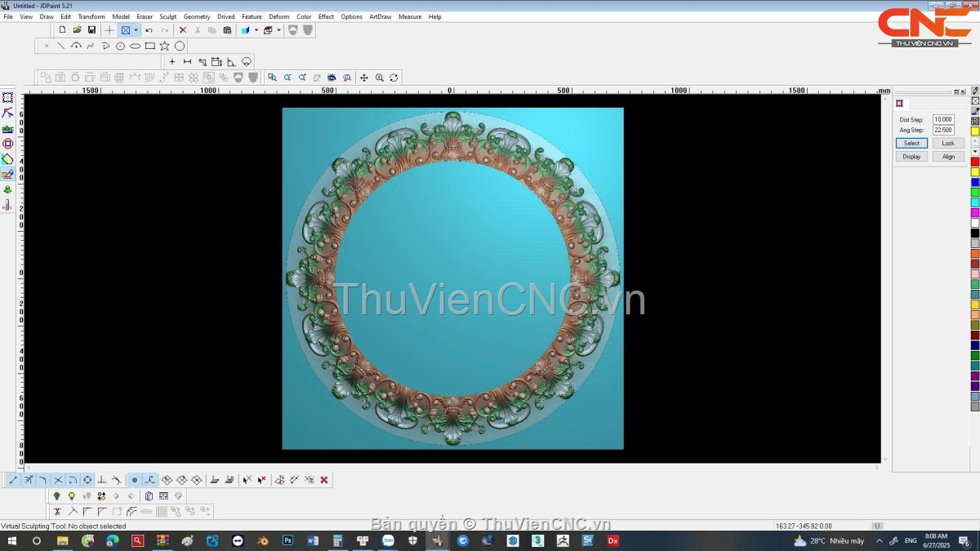Open the dropdown arrow beside the blue cube icon
The width and height of the screenshot is (980, 551).
coord(256,30)
